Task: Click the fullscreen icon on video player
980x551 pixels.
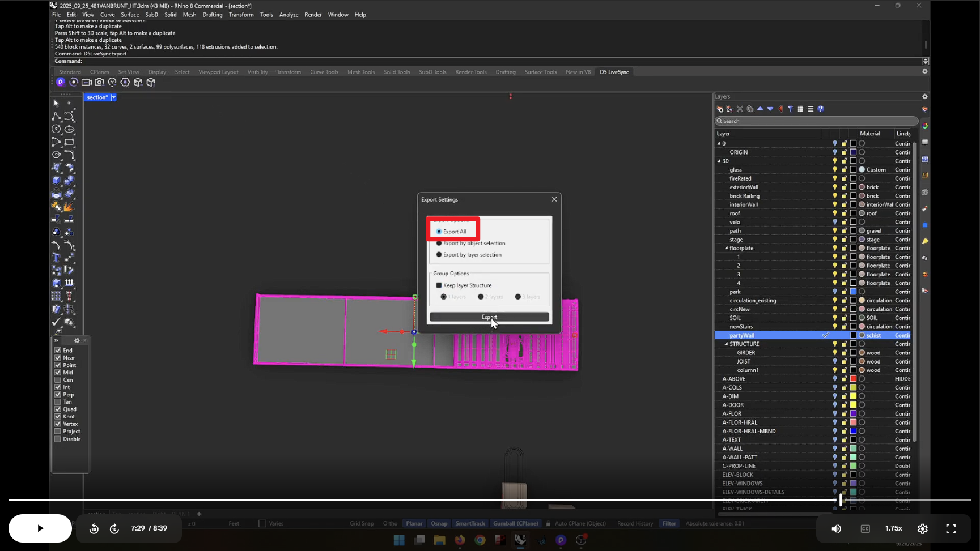Action: (951, 528)
